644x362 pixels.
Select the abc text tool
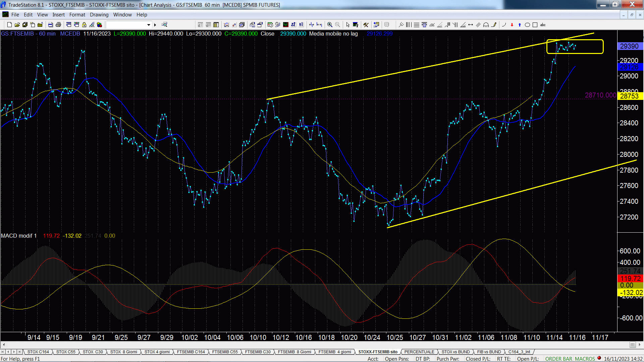[x=543, y=25]
